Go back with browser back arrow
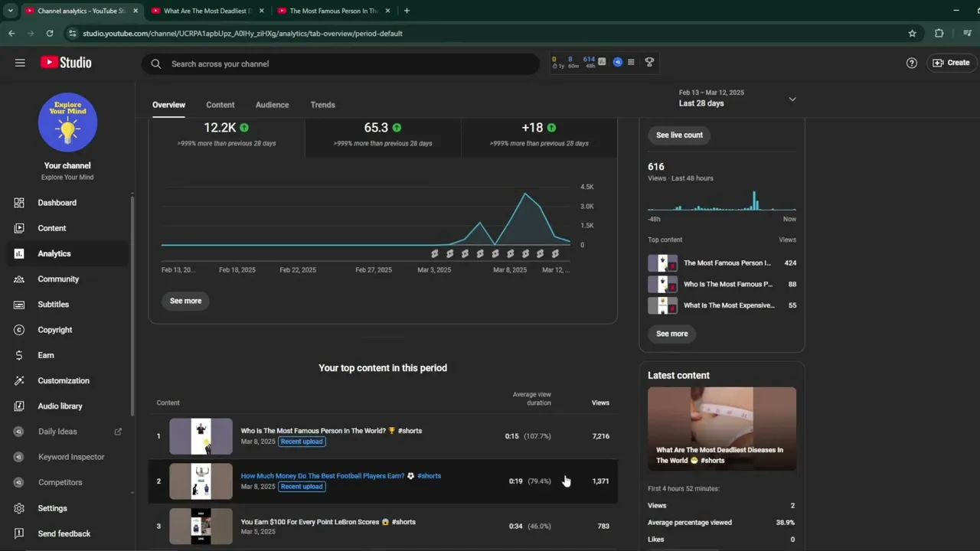980x551 pixels. tap(11, 33)
